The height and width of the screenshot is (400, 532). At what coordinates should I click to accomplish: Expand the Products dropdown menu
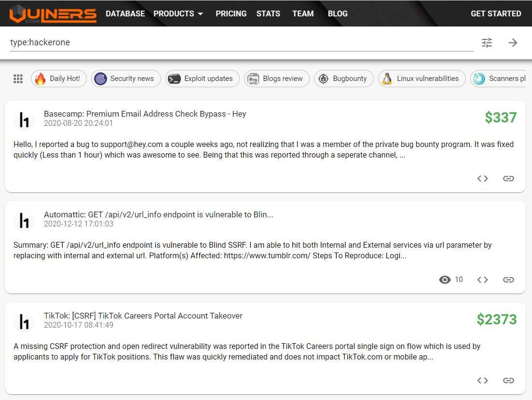click(x=178, y=13)
